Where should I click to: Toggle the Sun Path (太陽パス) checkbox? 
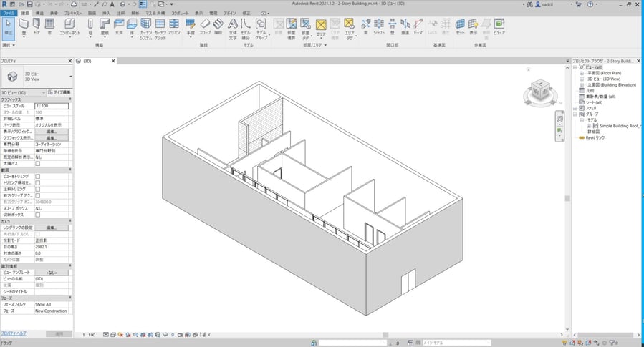[37, 164]
